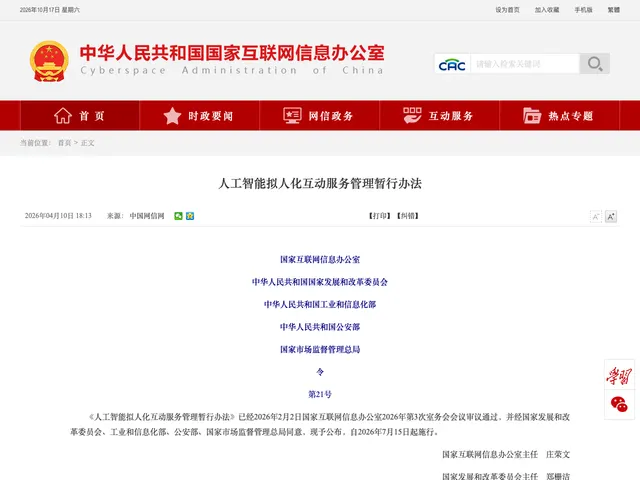Screen dimensions: 640x480
Task: Click 国家市场监督管理总局 heading line
Action: (x=320, y=349)
